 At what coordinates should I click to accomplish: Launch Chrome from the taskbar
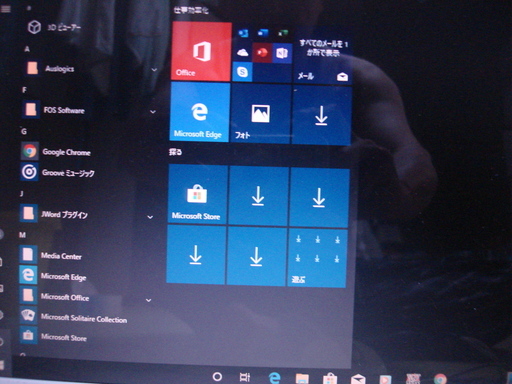[x=440, y=379]
